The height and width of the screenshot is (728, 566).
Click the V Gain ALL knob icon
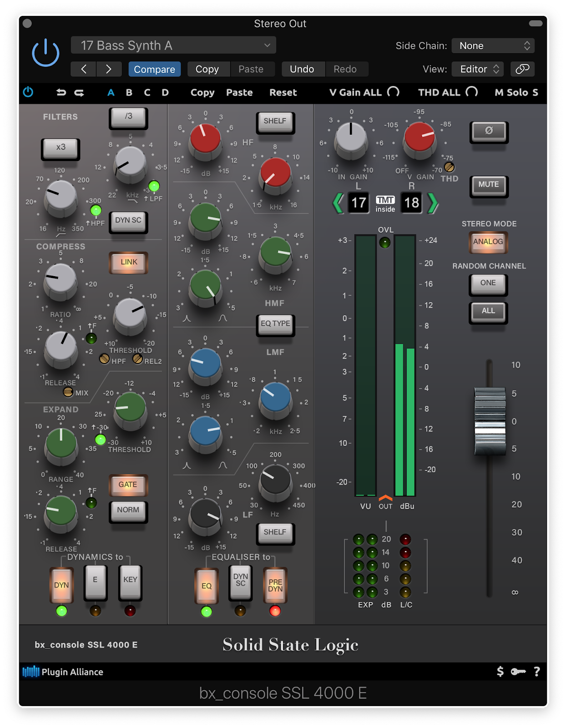click(394, 92)
